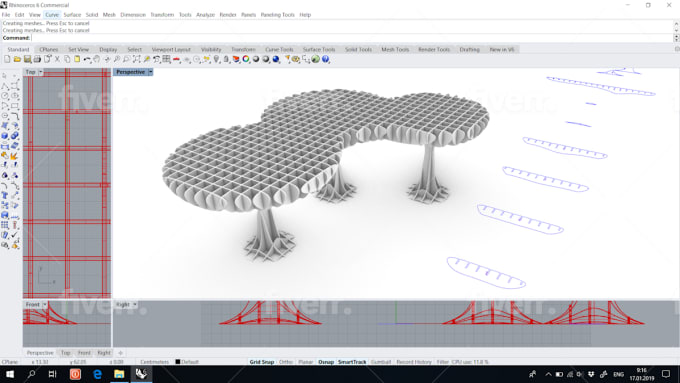This screenshot has width=680, height=383.
Task: Click the Filter pane in status bar
Action: tap(442, 362)
